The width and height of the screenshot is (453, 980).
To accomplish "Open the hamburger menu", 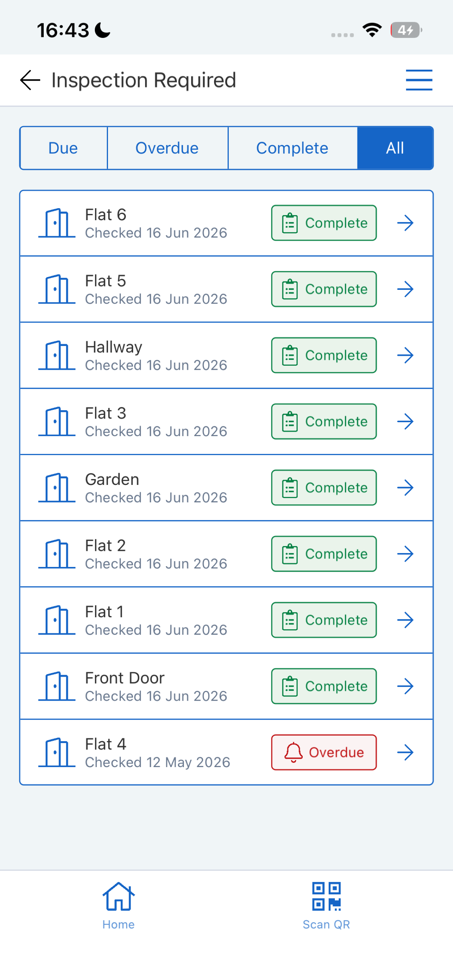I will (419, 80).
